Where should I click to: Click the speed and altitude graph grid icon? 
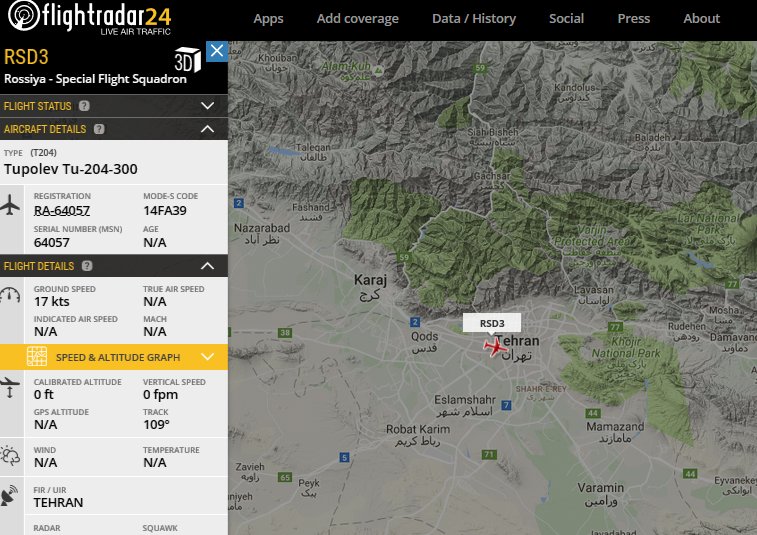click(37, 357)
